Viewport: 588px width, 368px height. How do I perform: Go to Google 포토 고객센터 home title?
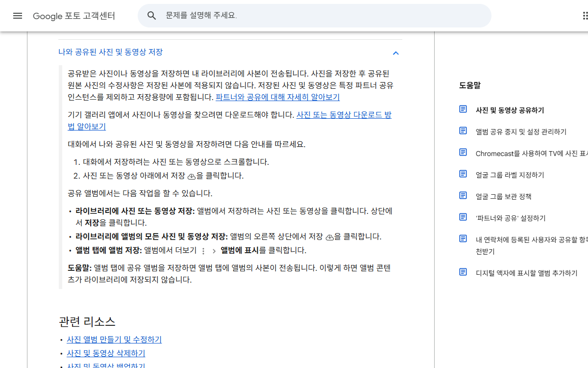74,16
